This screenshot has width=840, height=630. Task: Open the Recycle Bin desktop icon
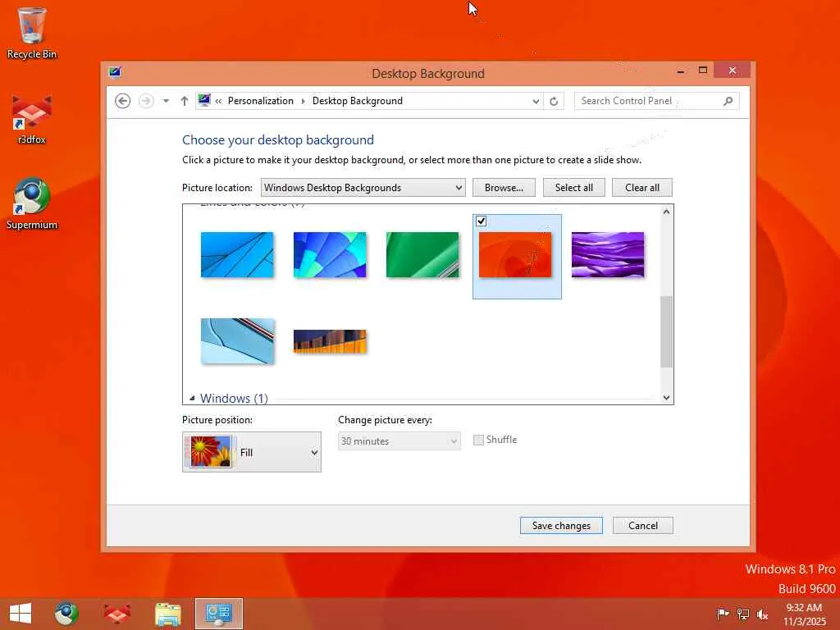tap(31, 33)
